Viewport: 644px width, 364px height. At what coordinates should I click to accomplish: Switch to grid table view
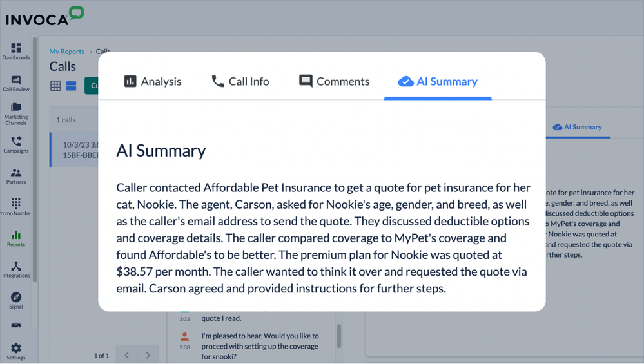pos(56,86)
